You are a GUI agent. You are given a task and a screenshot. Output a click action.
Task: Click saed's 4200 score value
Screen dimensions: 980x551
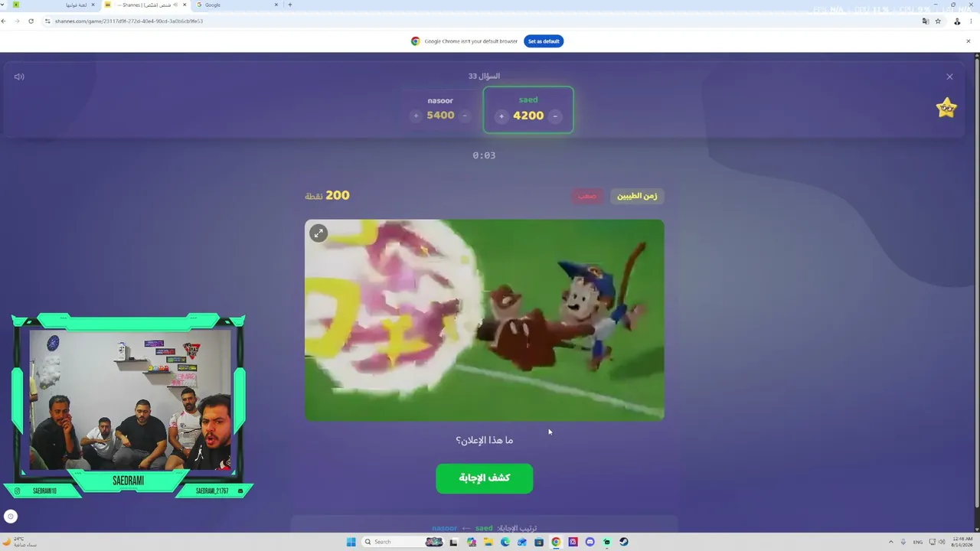pos(528,116)
